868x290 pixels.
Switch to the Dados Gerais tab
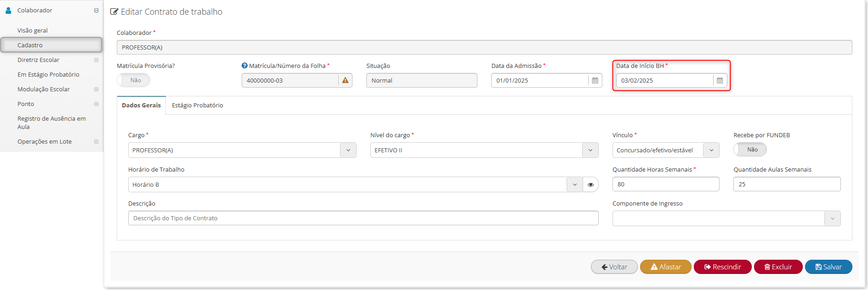[x=141, y=105]
